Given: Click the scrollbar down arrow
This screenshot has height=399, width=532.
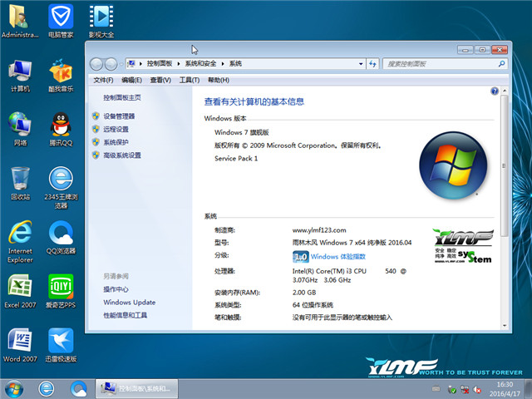Looking at the screenshot, I should click(x=505, y=325).
